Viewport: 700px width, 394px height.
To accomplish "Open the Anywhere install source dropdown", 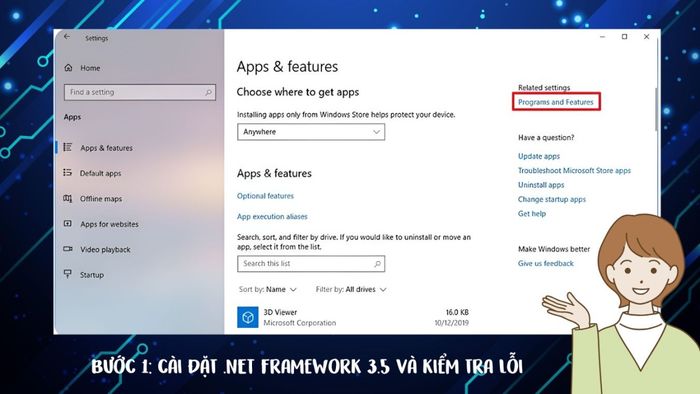I will tap(311, 132).
